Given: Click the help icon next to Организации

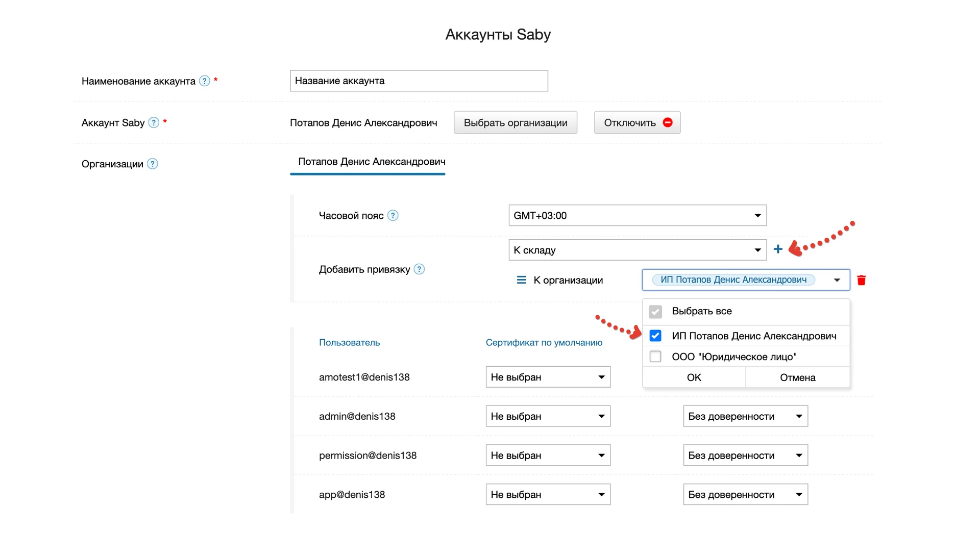Looking at the screenshot, I should tap(152, 164).
